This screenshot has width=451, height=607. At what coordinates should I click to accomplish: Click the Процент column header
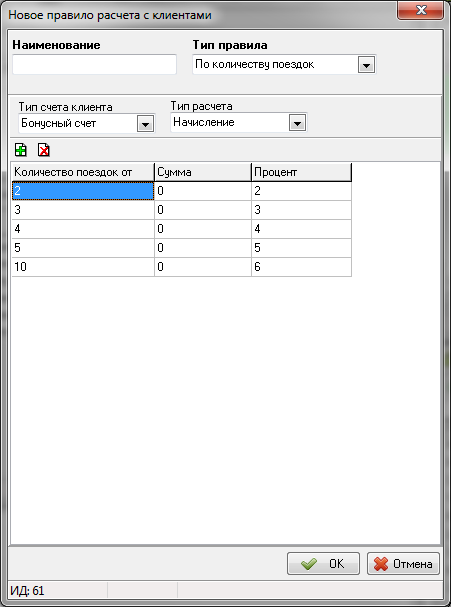coord(302,172)
